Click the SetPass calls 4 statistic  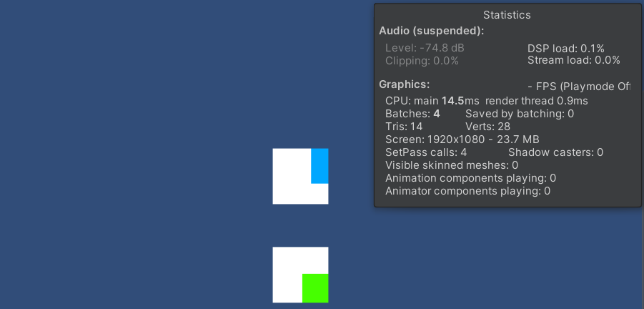[426, 152]
